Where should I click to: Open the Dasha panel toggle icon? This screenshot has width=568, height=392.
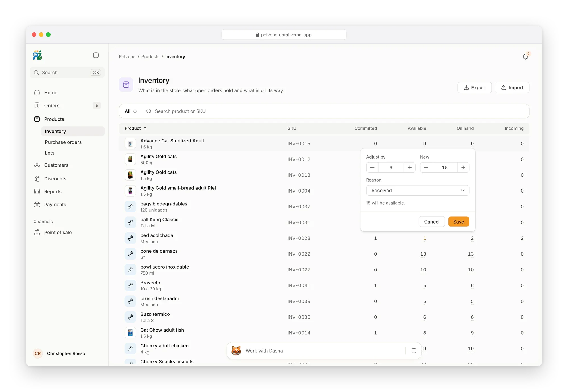tap(414, 351)
